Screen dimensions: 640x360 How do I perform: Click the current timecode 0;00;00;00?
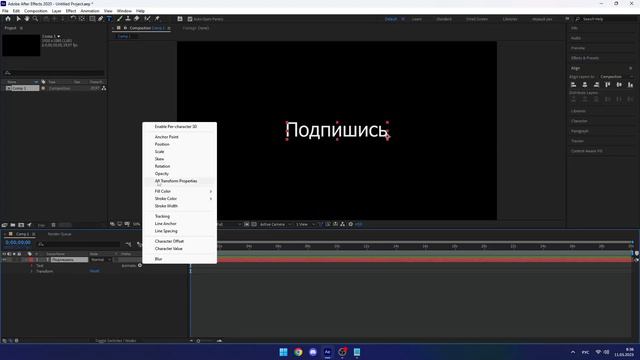pyautogui.click(x=18, y=242)
